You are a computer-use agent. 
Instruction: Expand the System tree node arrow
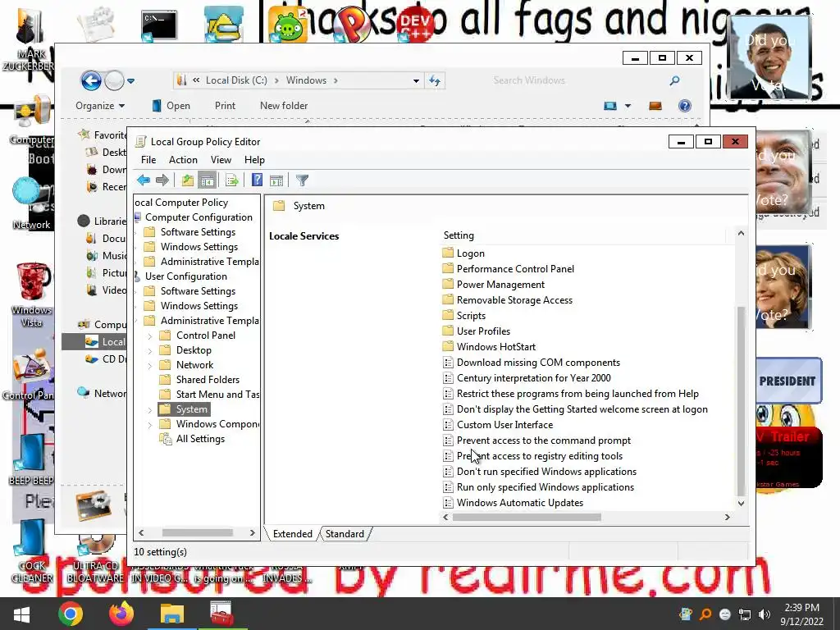click(x=150, y=410)
